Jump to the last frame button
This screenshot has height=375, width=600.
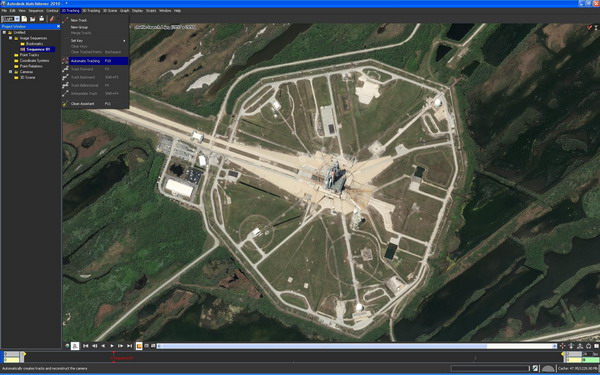(x=129, y=346)
